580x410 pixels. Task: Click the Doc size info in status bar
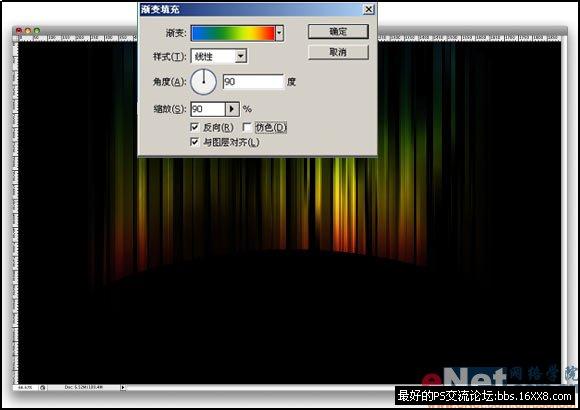pyautogui.click(x=84, y=387)
